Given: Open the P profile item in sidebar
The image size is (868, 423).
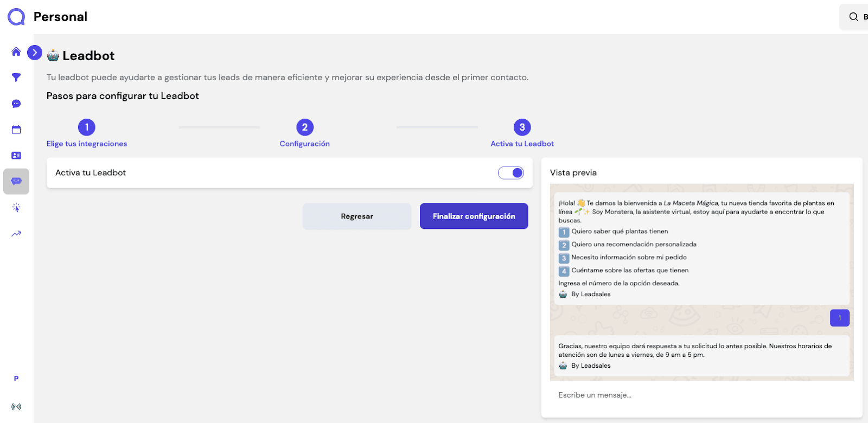Looking at the screenshot, I should (16, 379).
